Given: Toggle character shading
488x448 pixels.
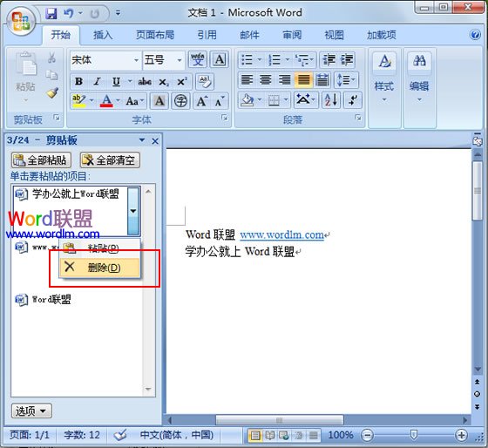Looking at the screenshot, I should (x=159, y=101).
